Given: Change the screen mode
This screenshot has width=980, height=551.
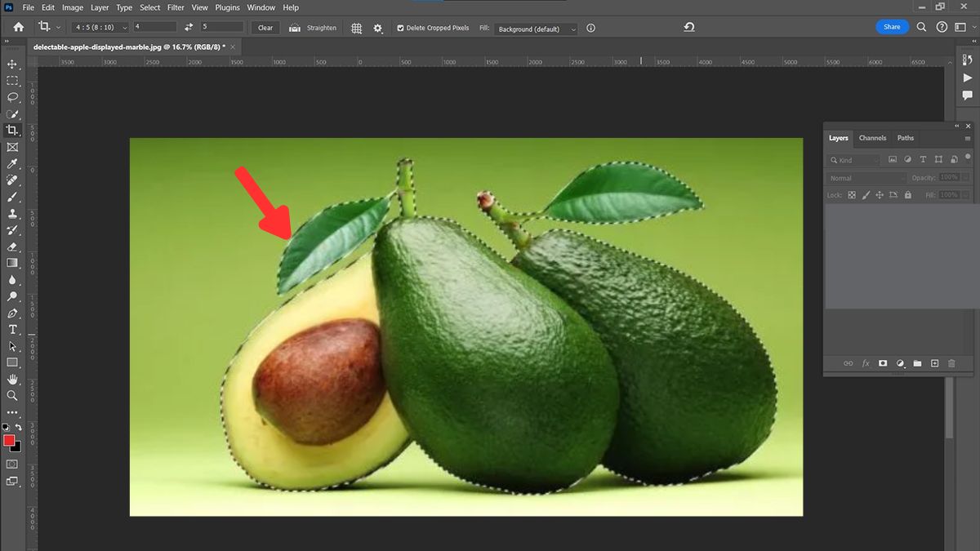Looking at the screenshot, I should click(x=12, y=482).
